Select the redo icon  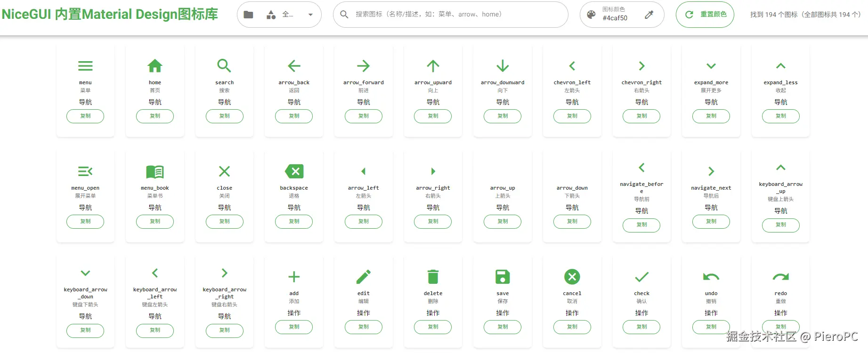pos(781,277)
